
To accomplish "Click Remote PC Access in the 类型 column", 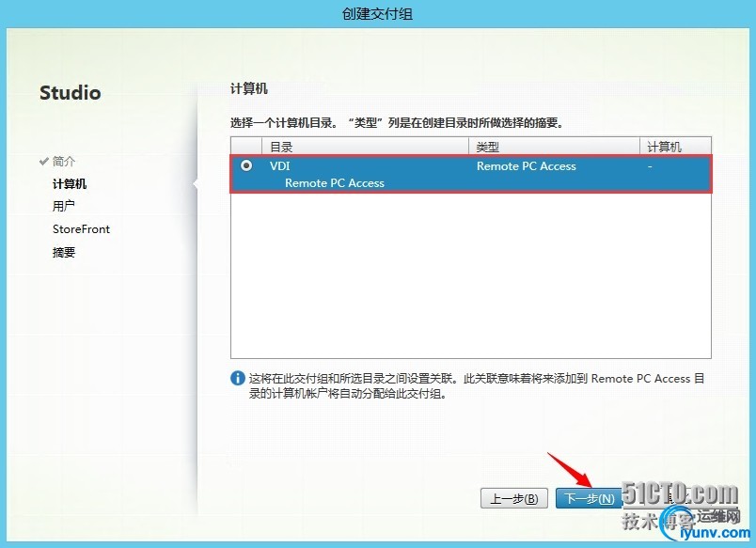I will [x=526, y=165].
